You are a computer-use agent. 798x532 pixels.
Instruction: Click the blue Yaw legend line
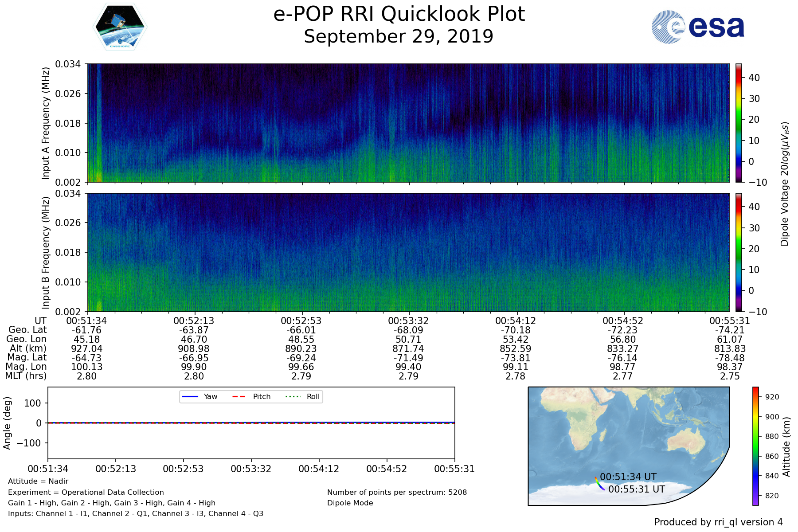click(x=190, y=396)
